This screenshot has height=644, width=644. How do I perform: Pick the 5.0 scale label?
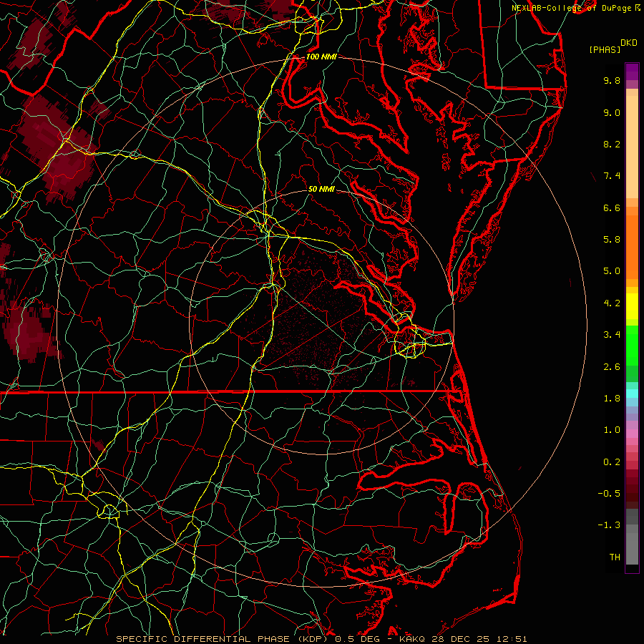[612, 271]
